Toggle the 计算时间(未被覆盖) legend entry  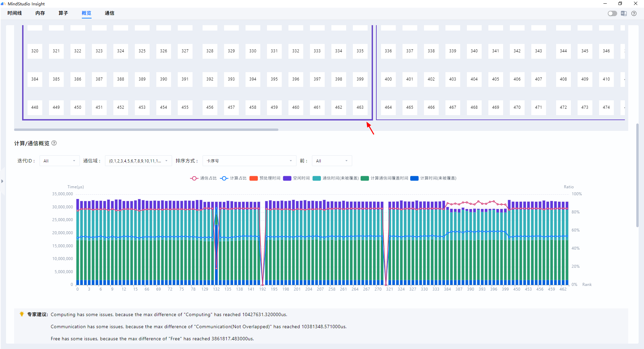433,178
